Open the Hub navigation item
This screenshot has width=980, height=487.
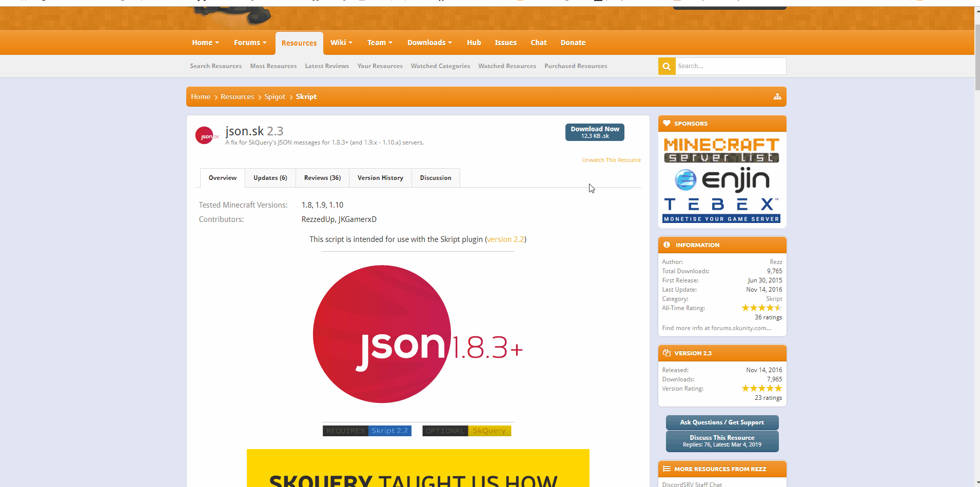pyautogui.click(x=474, y=43)
